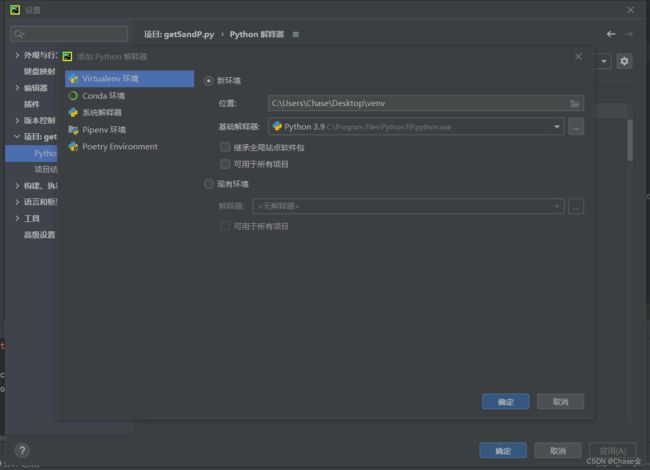Cancel (取消) the add interpreter dialog
This screenshot has width=650, height=470.
[x=560, y=402]
